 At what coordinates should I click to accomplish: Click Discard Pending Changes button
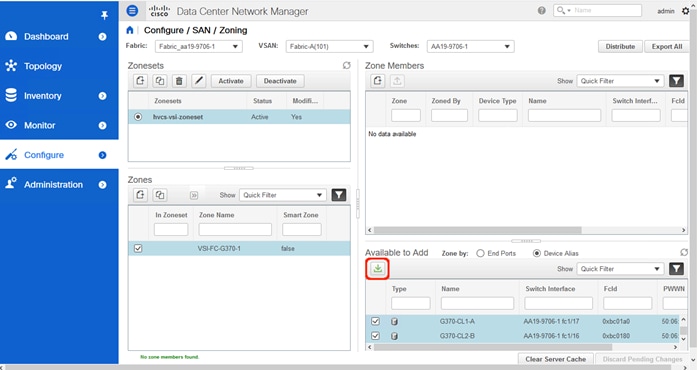(642, 359)
